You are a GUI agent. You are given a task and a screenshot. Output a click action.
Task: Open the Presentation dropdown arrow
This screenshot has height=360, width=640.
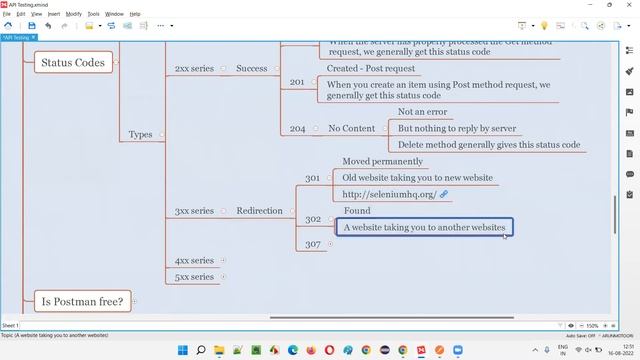click(533, 26)
